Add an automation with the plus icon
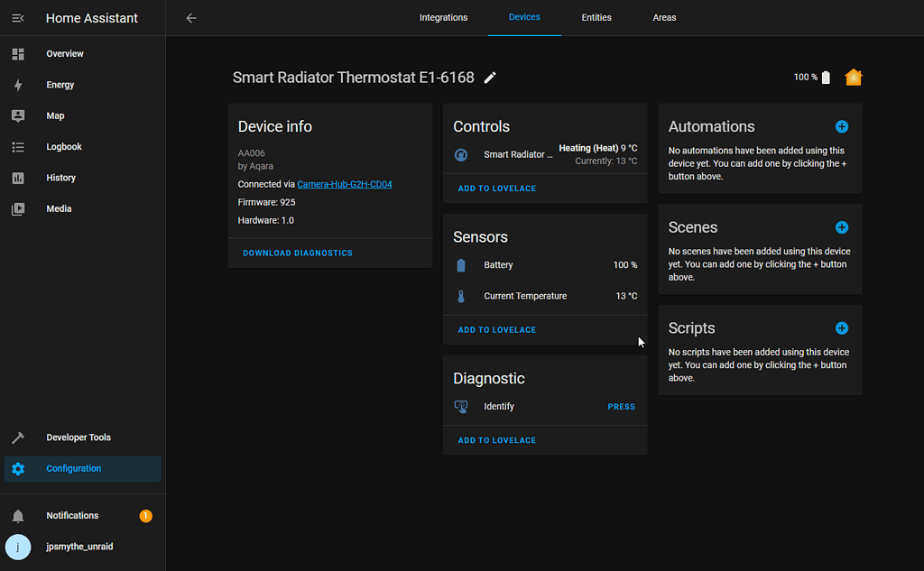 (x=841, y=127)
